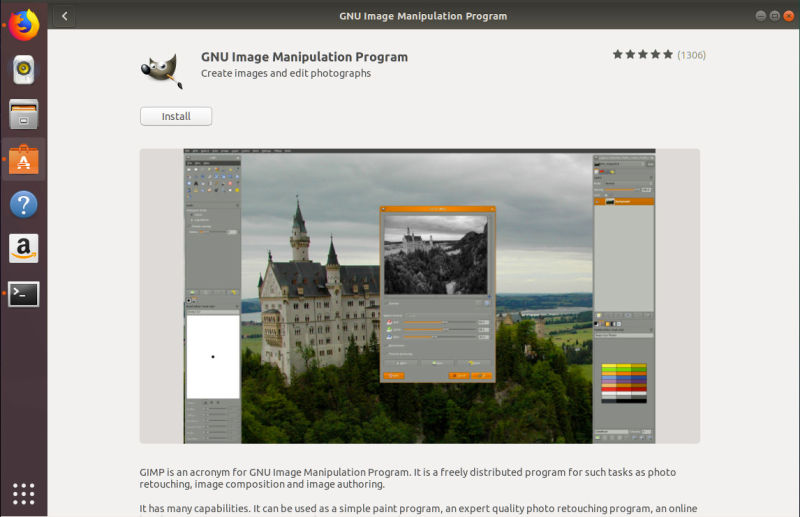
Task: Show Applications grid at dock bottom
Action: (23, 493)
